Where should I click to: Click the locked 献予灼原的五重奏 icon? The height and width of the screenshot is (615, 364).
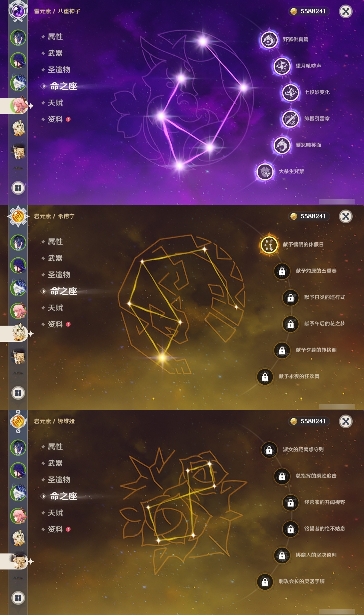click(282, 271)
